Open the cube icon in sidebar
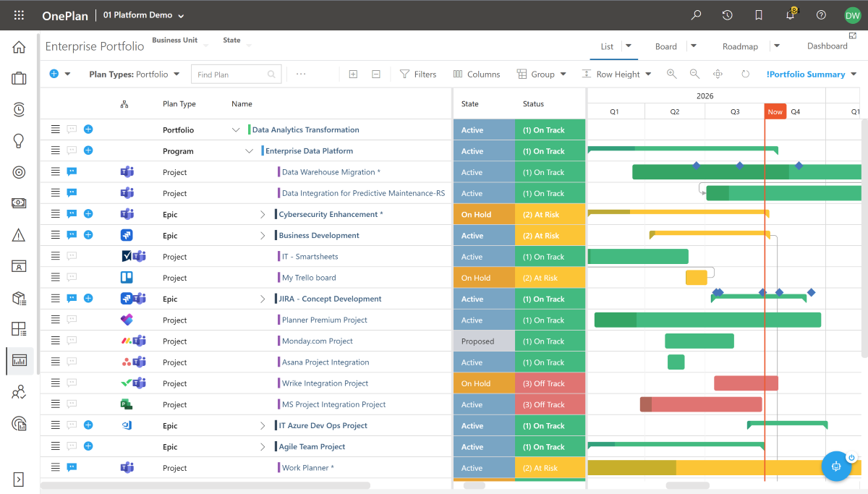Viewport: 868px width, 494px height. [x=19, y=298]
